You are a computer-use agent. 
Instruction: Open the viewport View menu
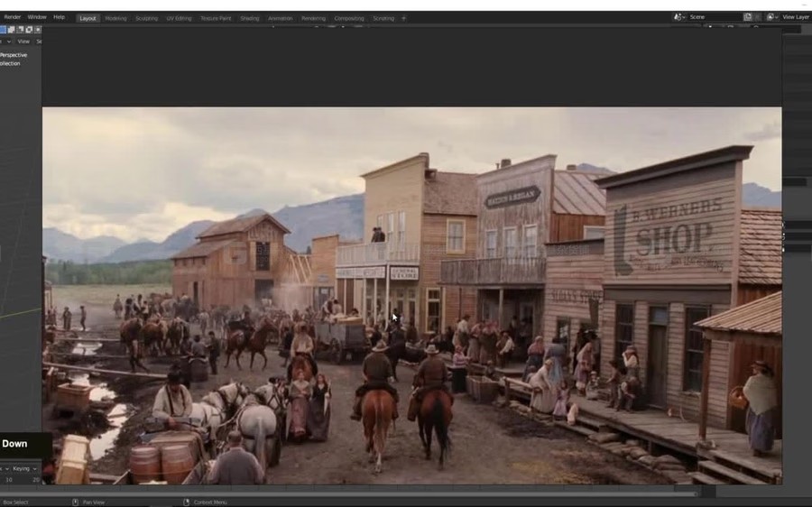pyautogui.click(x=23, y=41)
